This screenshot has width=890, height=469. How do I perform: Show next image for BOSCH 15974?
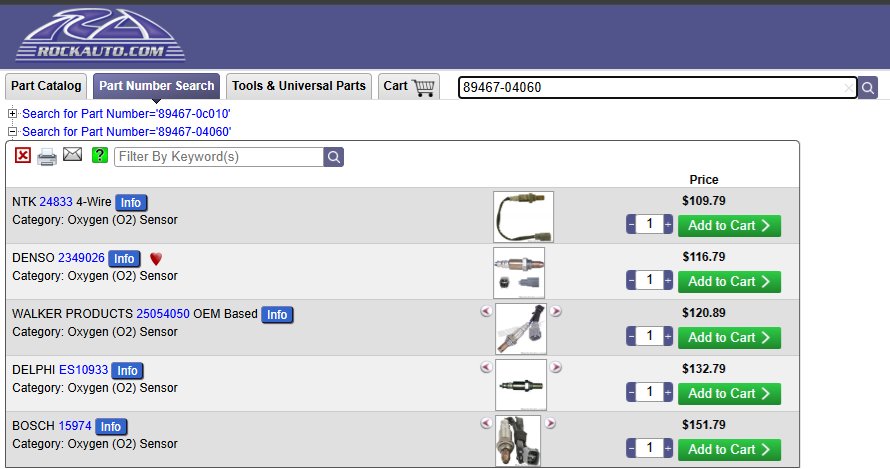(x=550, y=423)
